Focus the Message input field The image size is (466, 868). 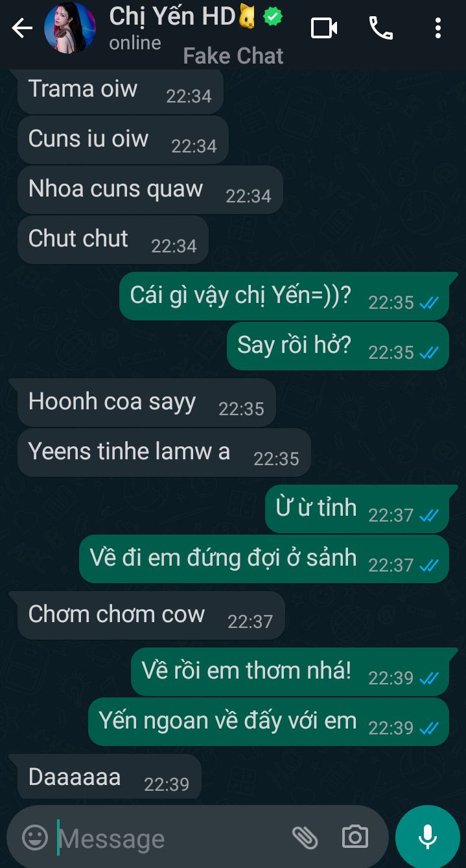(169, 839)
